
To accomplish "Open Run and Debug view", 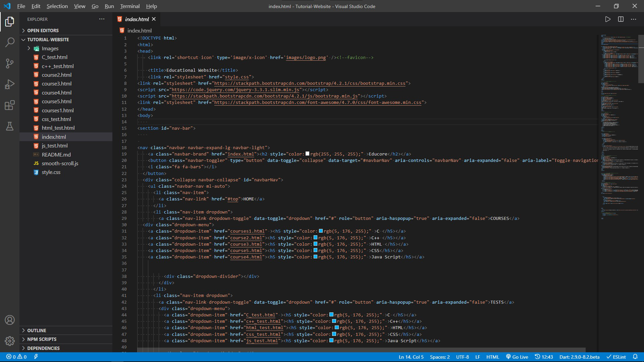I will click(10, 84).
